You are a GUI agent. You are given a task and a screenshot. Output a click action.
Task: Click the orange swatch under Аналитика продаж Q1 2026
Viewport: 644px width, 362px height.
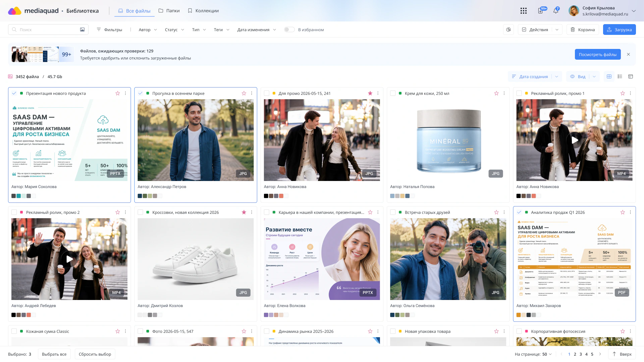point(519,315)
